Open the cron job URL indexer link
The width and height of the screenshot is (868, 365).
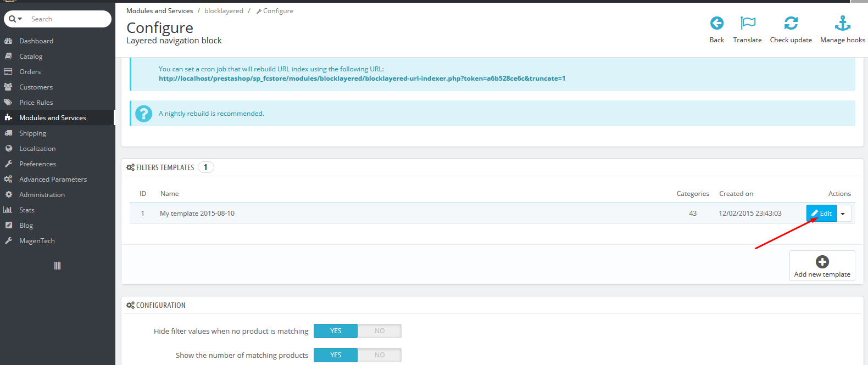tap(362, 78)
